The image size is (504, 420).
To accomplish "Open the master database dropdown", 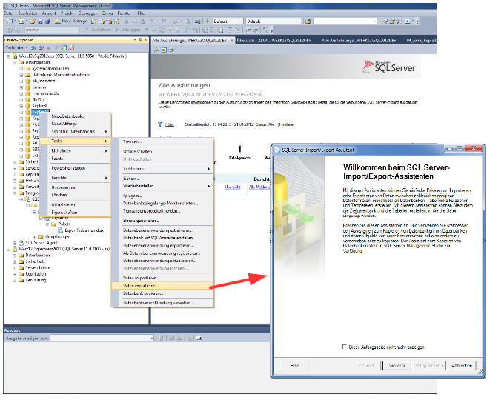I will click(x=78, y=30).
